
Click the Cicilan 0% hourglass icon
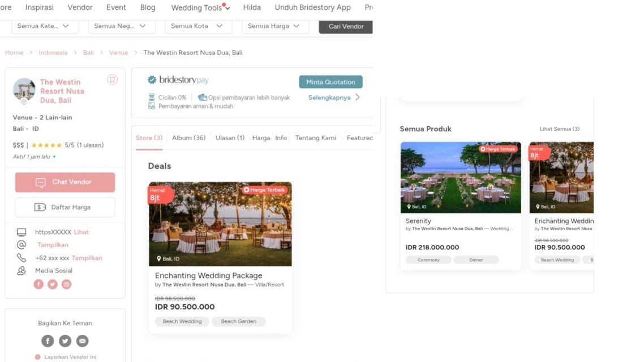pos(152,97)
